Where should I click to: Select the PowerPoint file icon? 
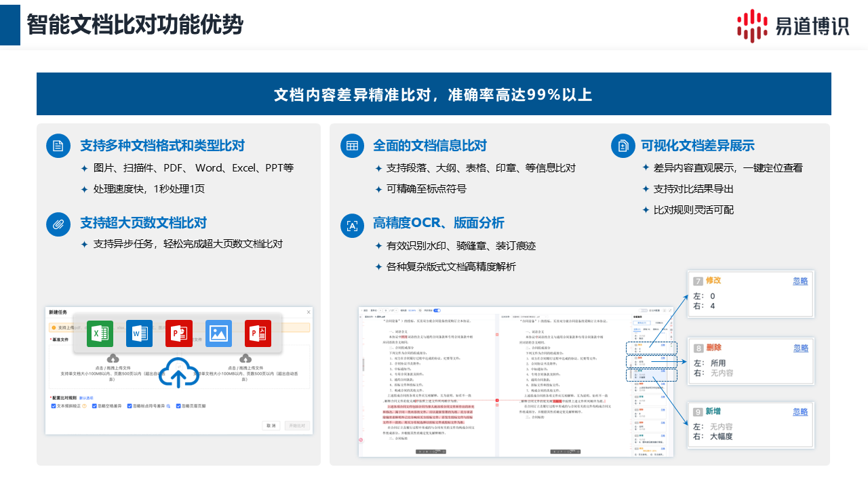(x=179, y=333)
